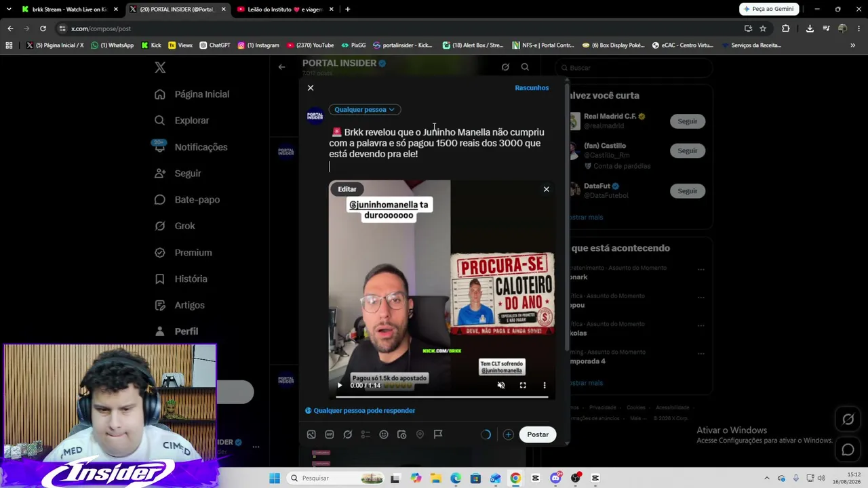The image size is (868, 488).
Task: Follow (fan) Castillo
Action: pos(687,150)
